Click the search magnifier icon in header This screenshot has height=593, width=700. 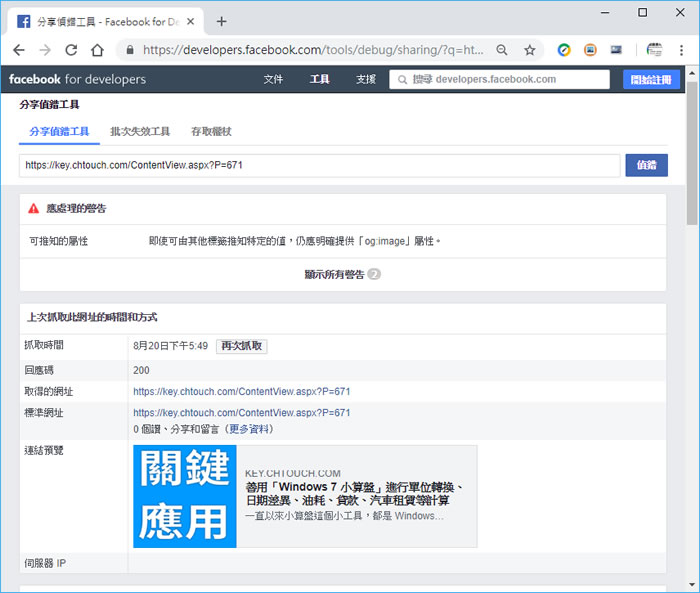[402, 80]
